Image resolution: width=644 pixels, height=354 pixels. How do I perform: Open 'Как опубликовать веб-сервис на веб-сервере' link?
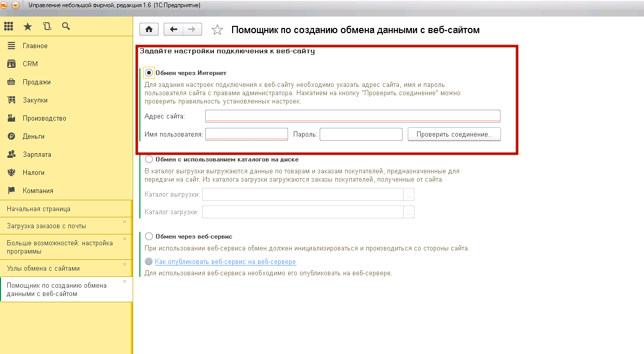pos(225,262)
